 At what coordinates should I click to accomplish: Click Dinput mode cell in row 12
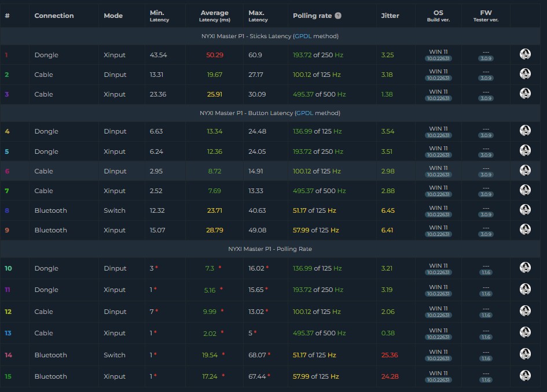[115, 312]
